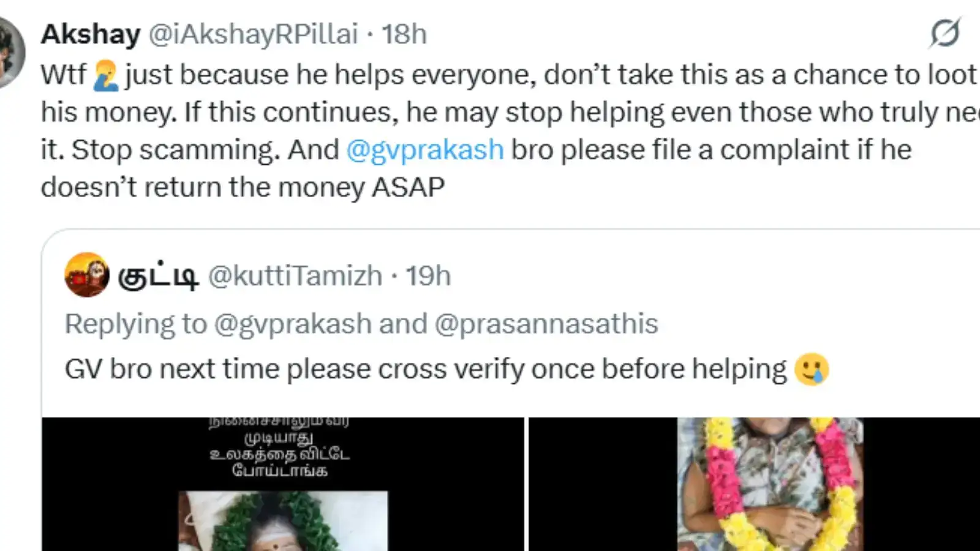Click the "Replying to" label in quoted tweet

click(135, 324)
